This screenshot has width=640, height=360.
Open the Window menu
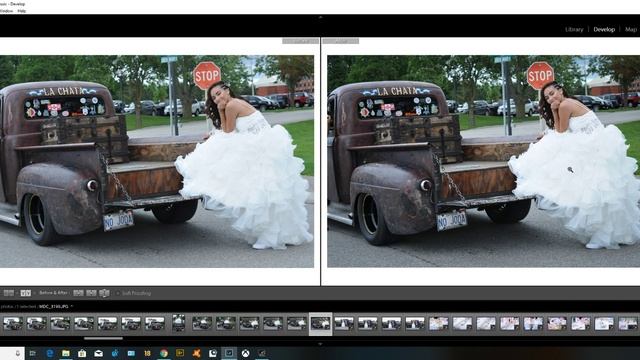pyautogui.click(x=6, y=11)
